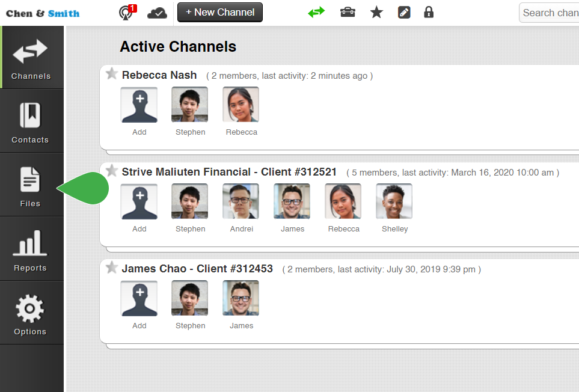Click Rebecca Nash channel's last activity text
579x392 pixels.
(290, 76)
